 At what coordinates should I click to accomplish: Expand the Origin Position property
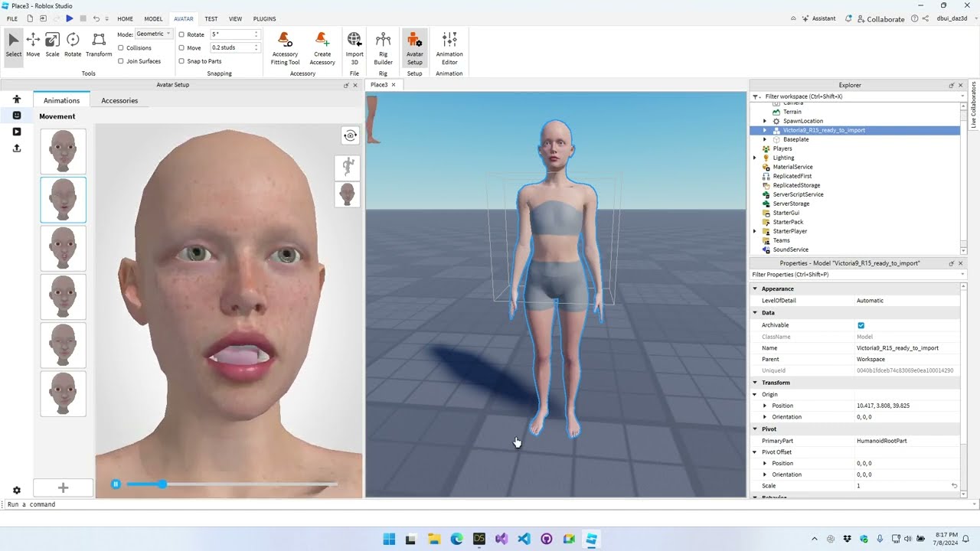click(x=764, y=406)
